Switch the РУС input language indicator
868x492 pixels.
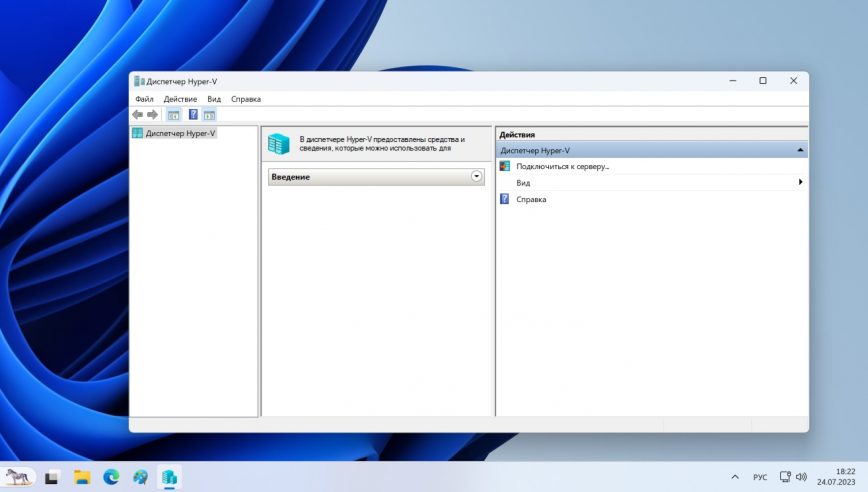pos(760,477)
